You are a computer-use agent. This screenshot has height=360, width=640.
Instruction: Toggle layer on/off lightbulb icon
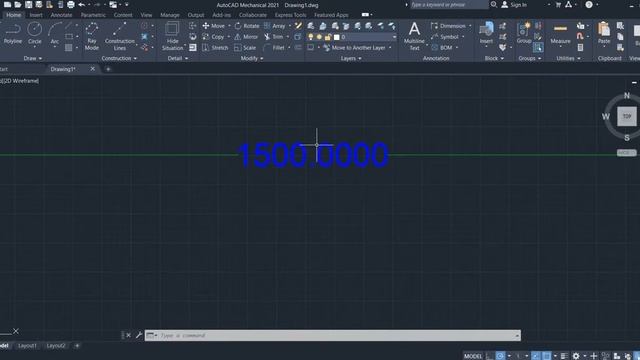point(311,37)
